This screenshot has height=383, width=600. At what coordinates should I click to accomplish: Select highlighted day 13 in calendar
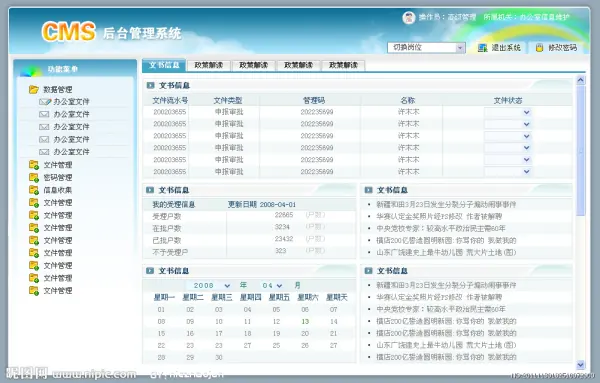tap(305, 321)
